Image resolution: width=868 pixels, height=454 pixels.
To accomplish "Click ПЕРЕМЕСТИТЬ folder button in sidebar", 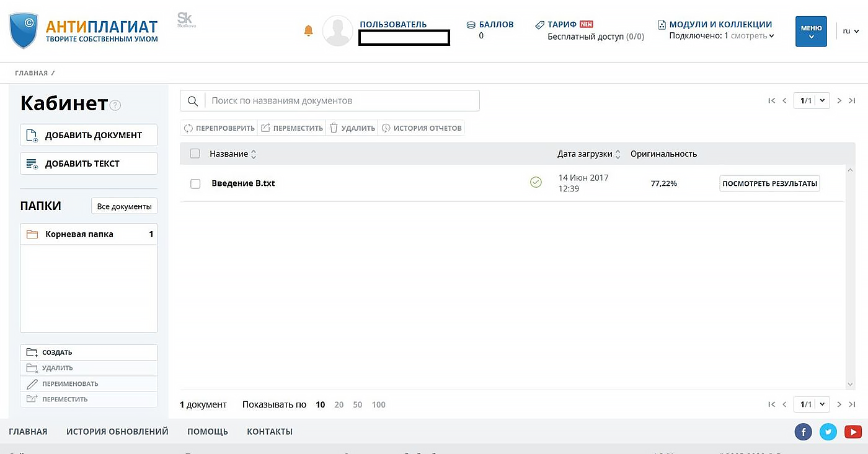I will coord(89,399).
